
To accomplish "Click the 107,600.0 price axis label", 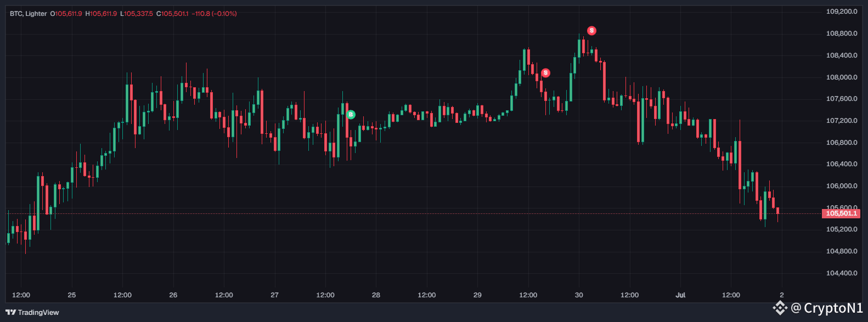I will [x=842, y=99].
